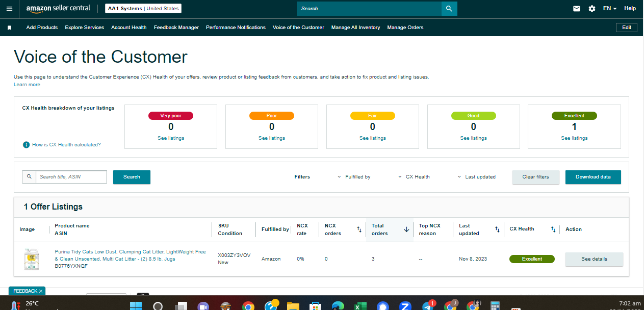Open Excel from the taskbar

(x=360, y=306)
